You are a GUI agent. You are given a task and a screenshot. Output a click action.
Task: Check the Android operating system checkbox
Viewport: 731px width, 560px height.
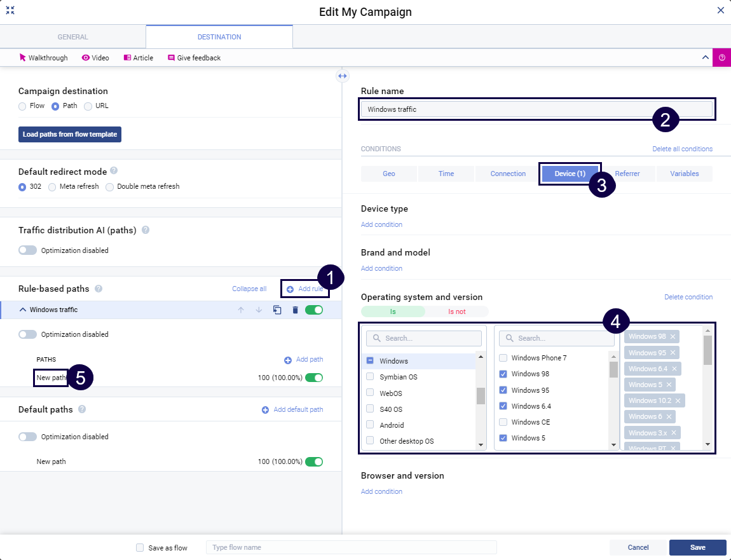[370, 425]
